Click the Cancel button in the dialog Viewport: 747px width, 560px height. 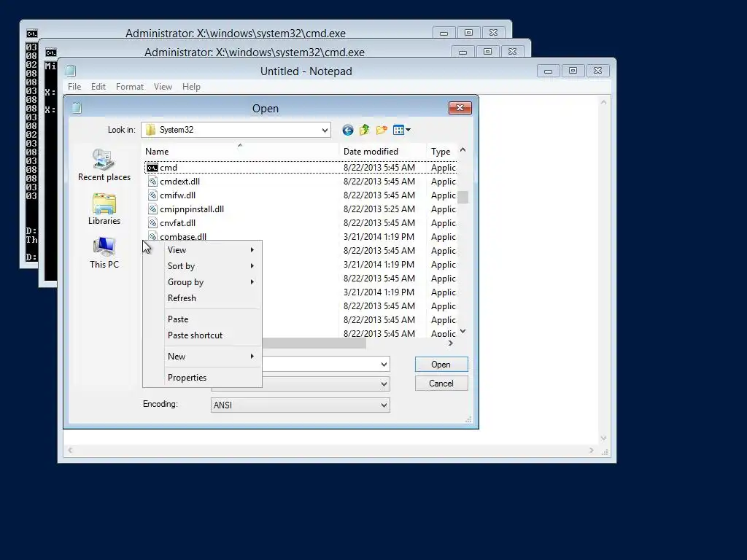(x=441, y=384)
